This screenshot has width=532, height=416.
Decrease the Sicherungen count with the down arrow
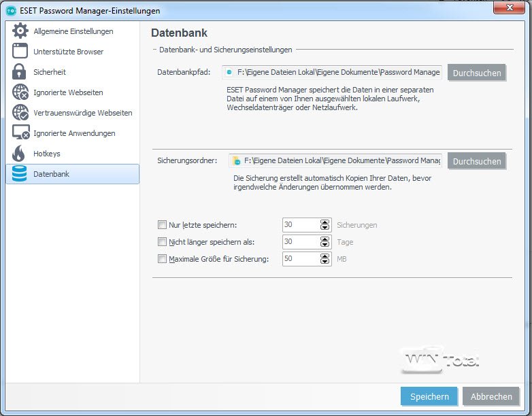(325, 228)
